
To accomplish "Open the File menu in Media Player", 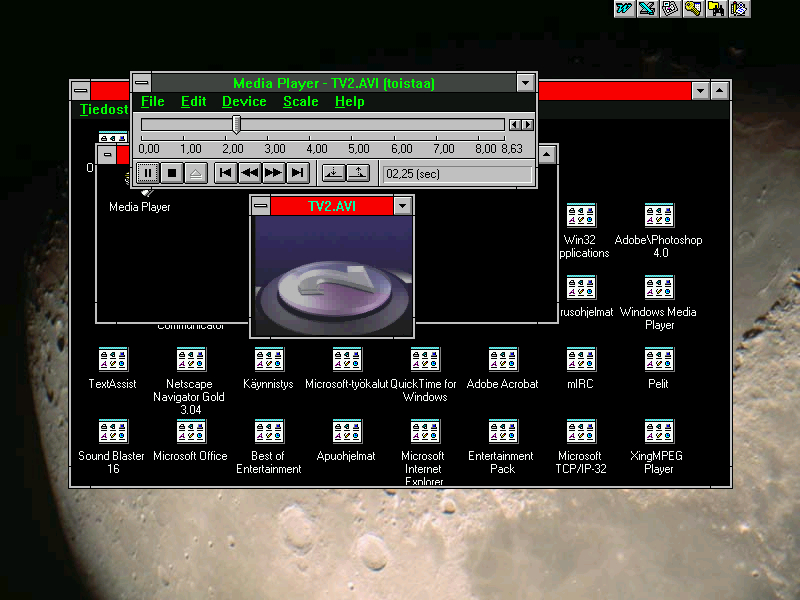I will [x=152, y=101].
